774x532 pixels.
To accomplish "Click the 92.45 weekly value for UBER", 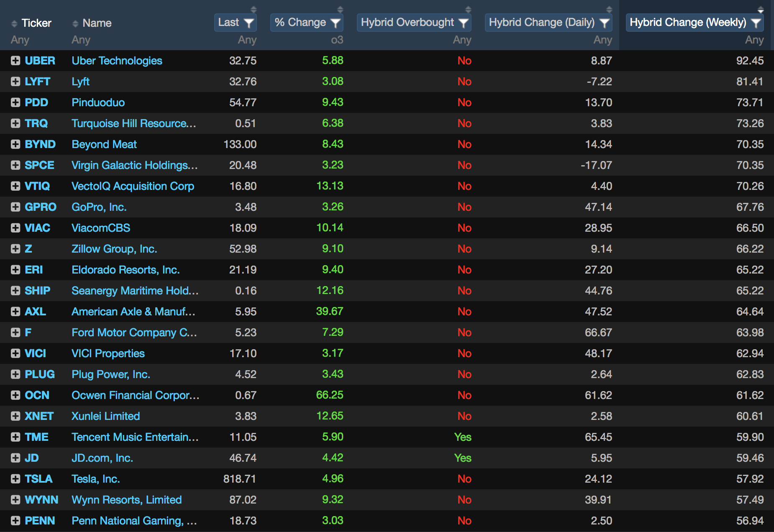I will [750, 61].
